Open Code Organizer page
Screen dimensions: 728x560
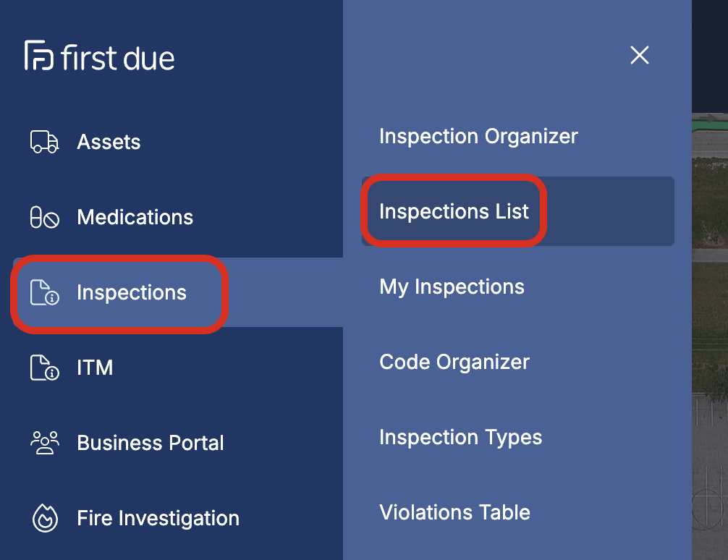pos(454,362)
